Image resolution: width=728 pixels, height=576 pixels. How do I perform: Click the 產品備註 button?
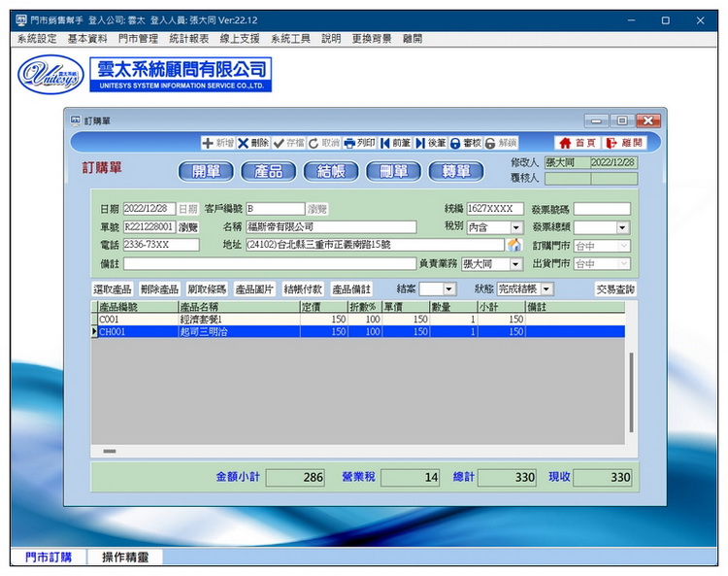tap(351, 289)
